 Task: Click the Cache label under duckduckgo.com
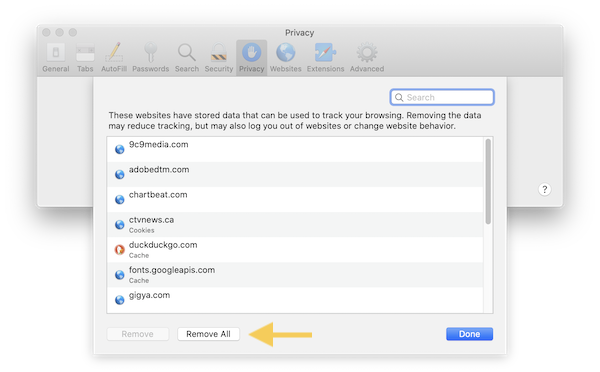coord(139,255)
